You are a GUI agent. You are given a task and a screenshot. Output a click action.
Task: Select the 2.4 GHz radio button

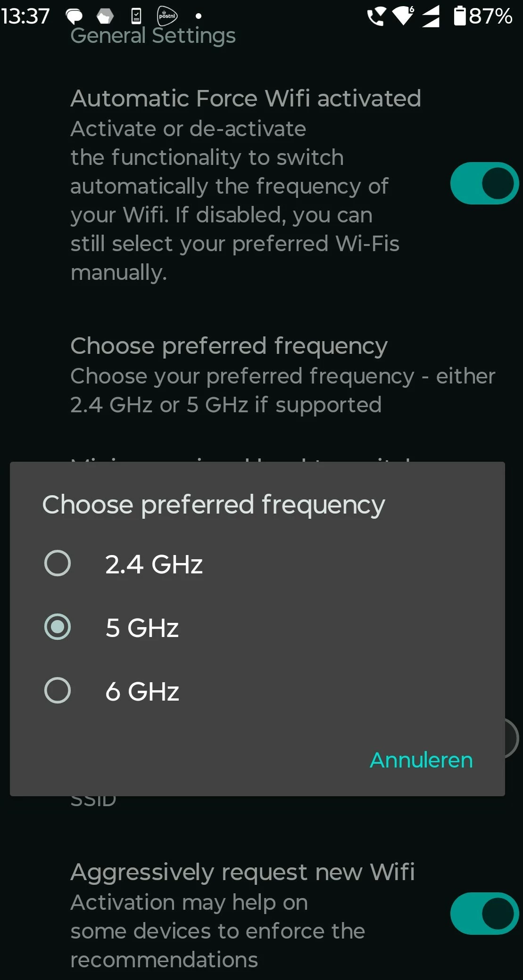[58, 563]
